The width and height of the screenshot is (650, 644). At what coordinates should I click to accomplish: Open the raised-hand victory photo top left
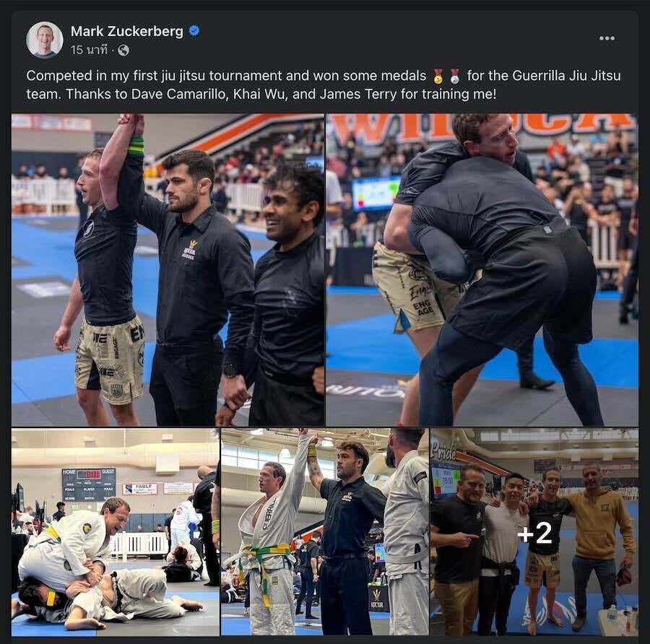coord(168,270)
